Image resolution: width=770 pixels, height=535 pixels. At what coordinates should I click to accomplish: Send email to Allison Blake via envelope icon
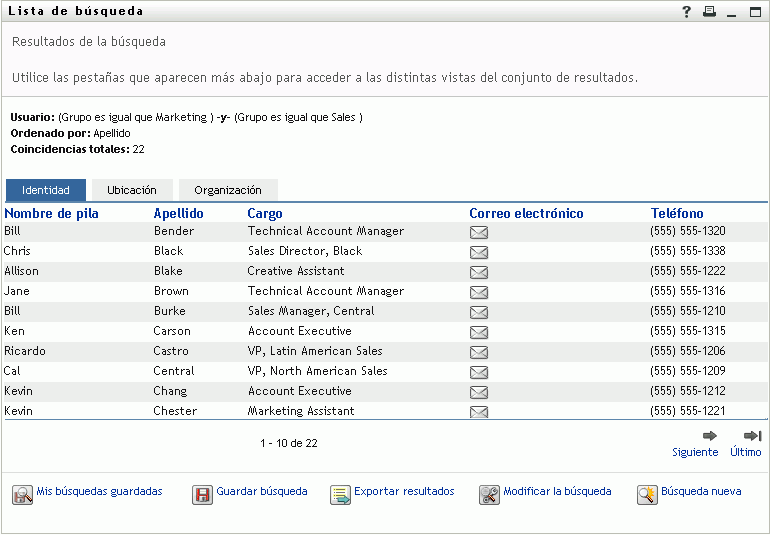click(479, 272)
